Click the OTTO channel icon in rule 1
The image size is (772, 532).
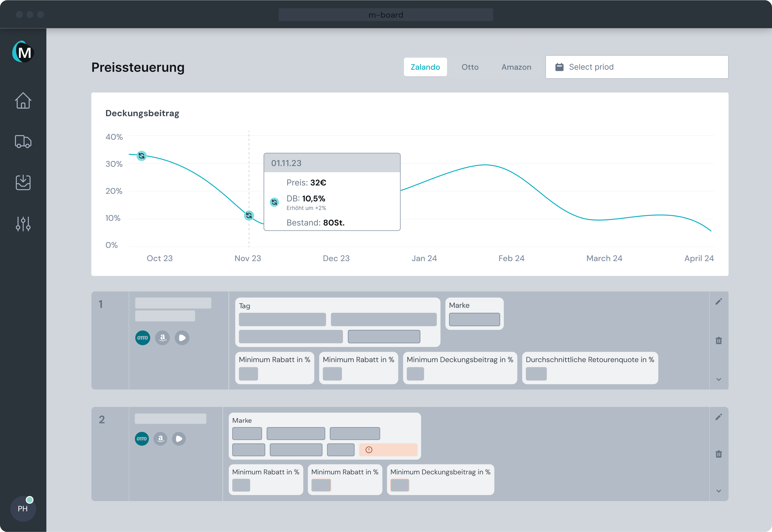(x=142, y=338)
